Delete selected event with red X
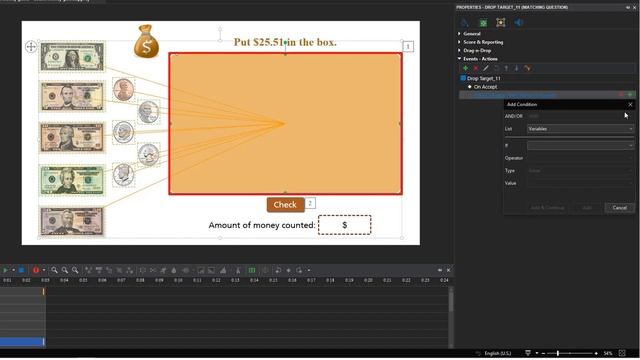Viewport: 640px width, 360px height. point(476,68)
